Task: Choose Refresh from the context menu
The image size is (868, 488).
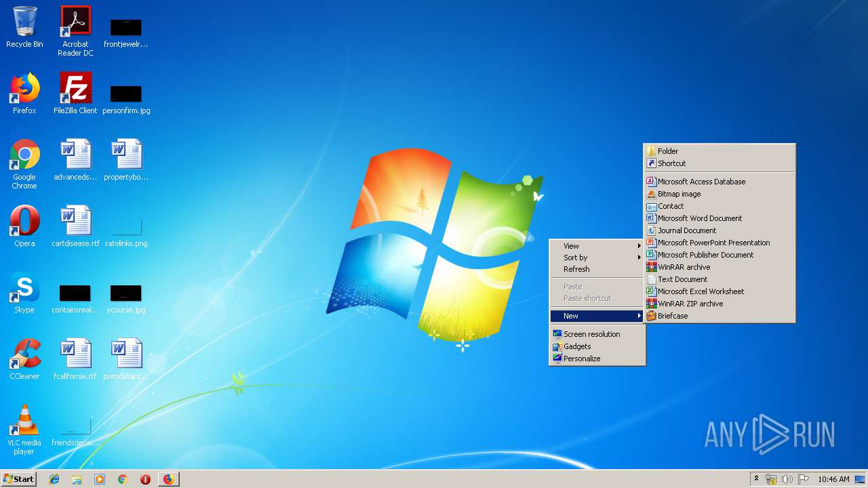Action: tap(597, 269)
